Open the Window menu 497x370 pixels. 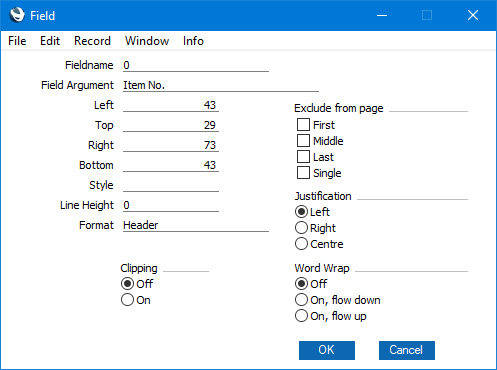(x=147, y=41)
